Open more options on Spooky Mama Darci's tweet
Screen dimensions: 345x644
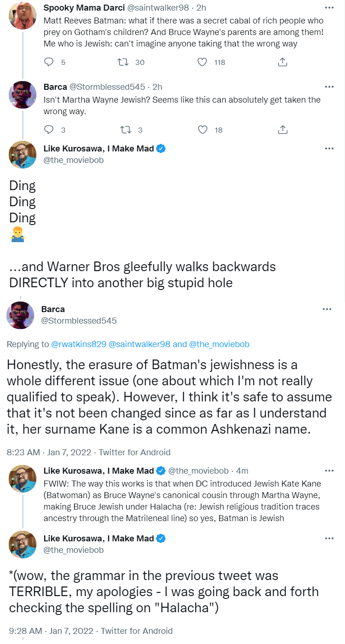[329, 8]
